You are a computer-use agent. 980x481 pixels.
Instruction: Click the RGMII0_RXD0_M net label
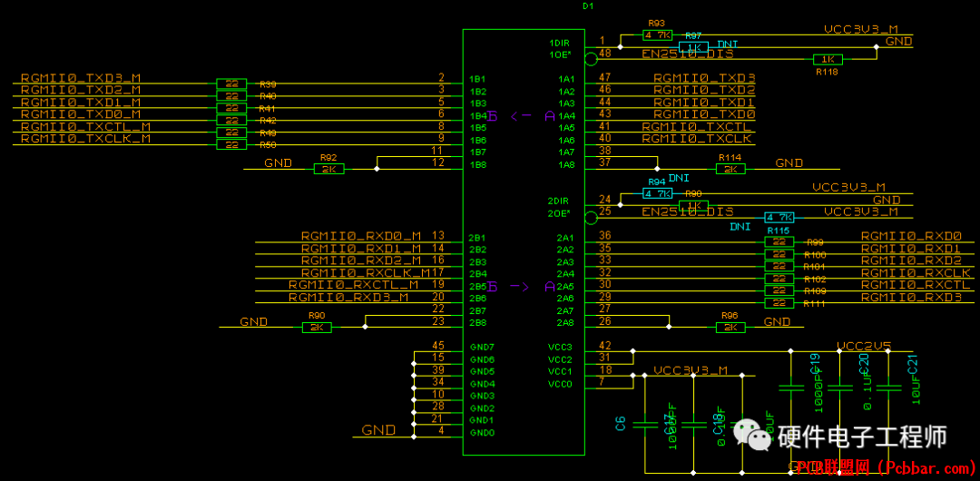pos(361,237)
